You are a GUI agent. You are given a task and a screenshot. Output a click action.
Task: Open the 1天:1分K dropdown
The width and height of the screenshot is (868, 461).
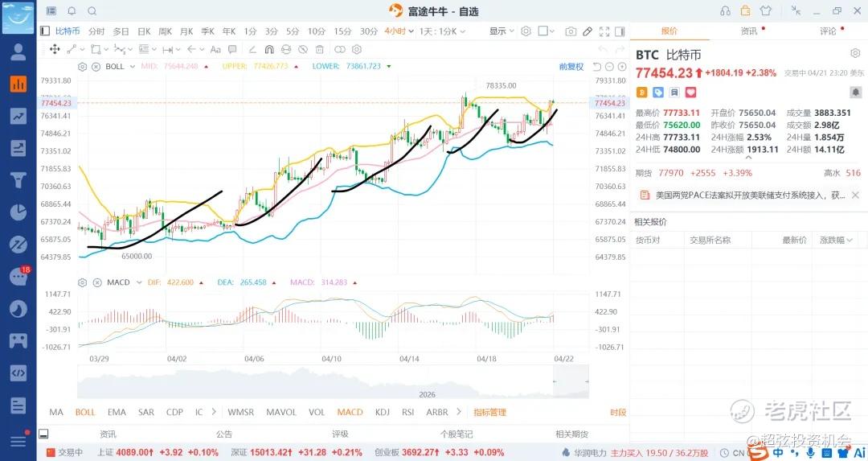[442, 31]
